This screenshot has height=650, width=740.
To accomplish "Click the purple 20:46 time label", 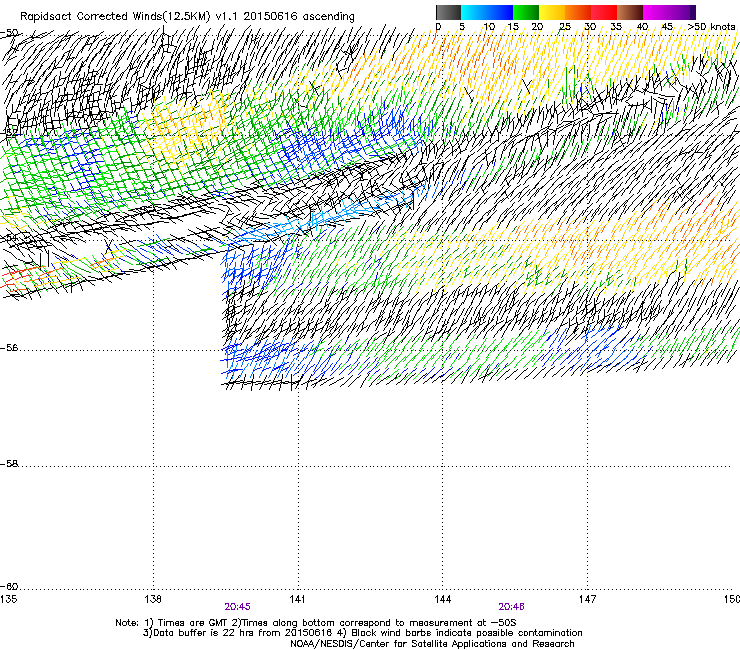I will point(511,607).
